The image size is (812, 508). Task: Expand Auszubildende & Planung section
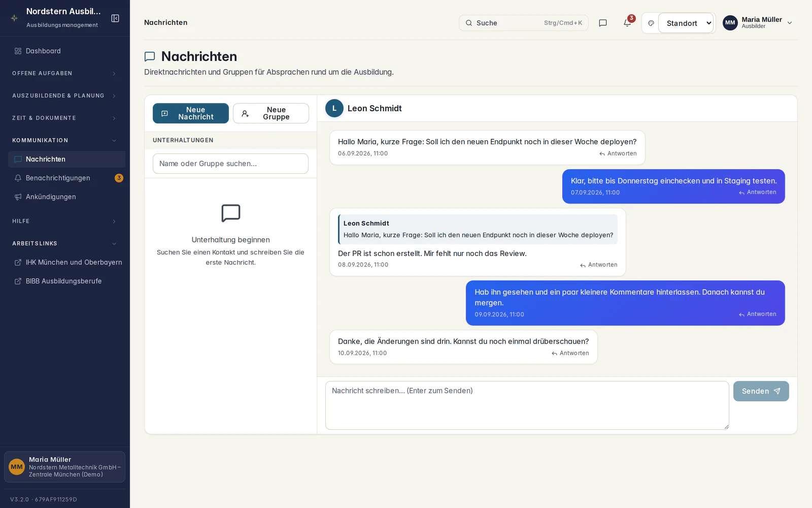(x=65, y=96)
